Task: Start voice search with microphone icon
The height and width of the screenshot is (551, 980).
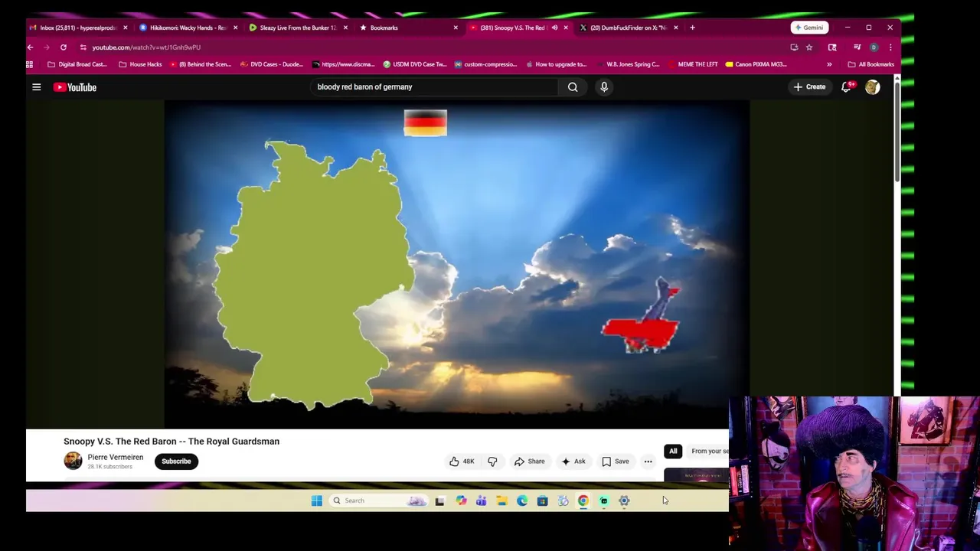Action: coord(604,87)
